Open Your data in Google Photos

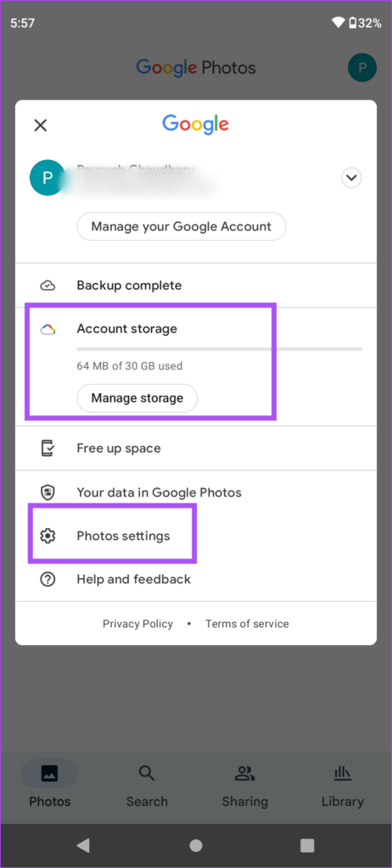click(x=196, y=492)
